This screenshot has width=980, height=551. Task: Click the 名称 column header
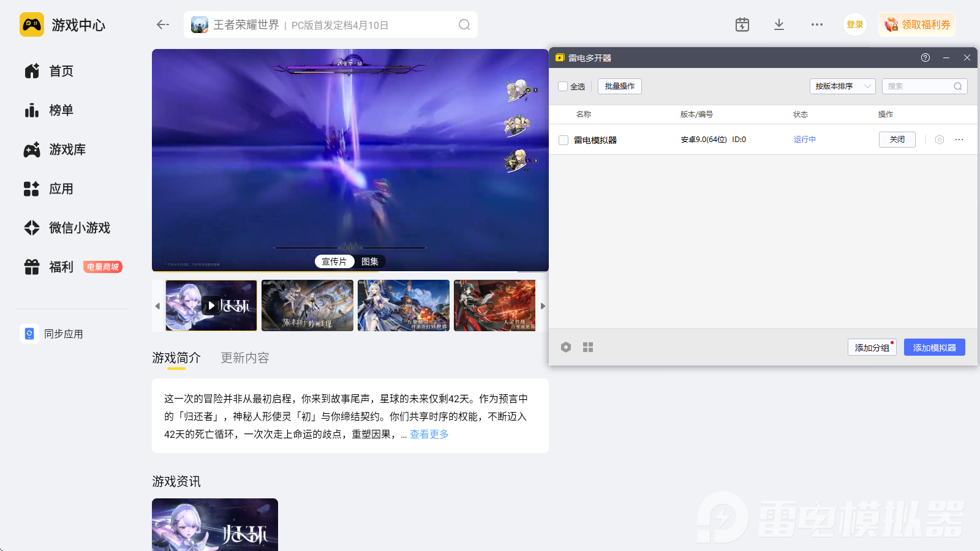pos(584,114)
